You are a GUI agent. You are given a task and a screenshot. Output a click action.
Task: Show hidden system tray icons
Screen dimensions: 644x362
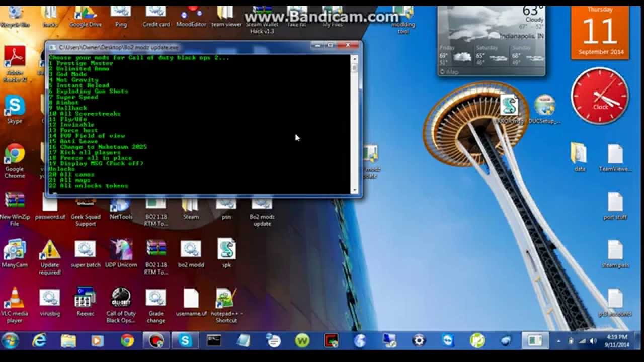[559, 341]
